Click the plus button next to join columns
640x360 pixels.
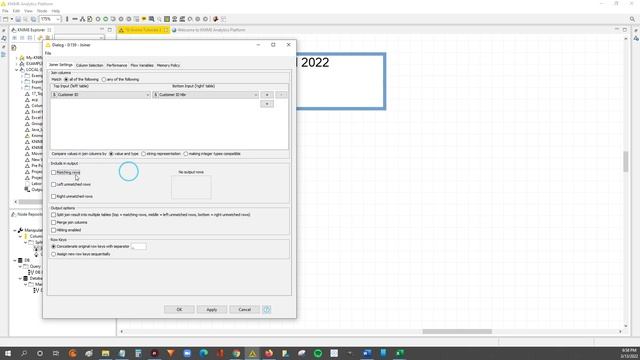(x=267, y=95)
